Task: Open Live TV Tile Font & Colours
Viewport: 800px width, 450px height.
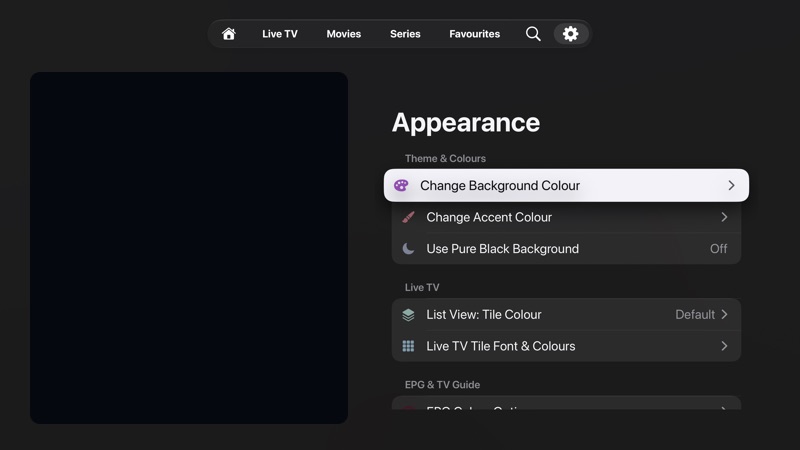Action: 566,346
